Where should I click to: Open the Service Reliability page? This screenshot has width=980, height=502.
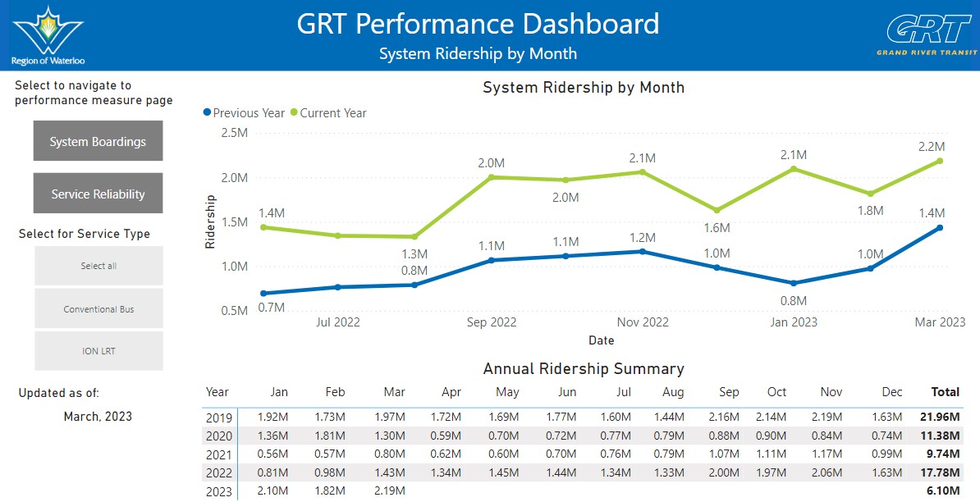(x=98, y=194)
